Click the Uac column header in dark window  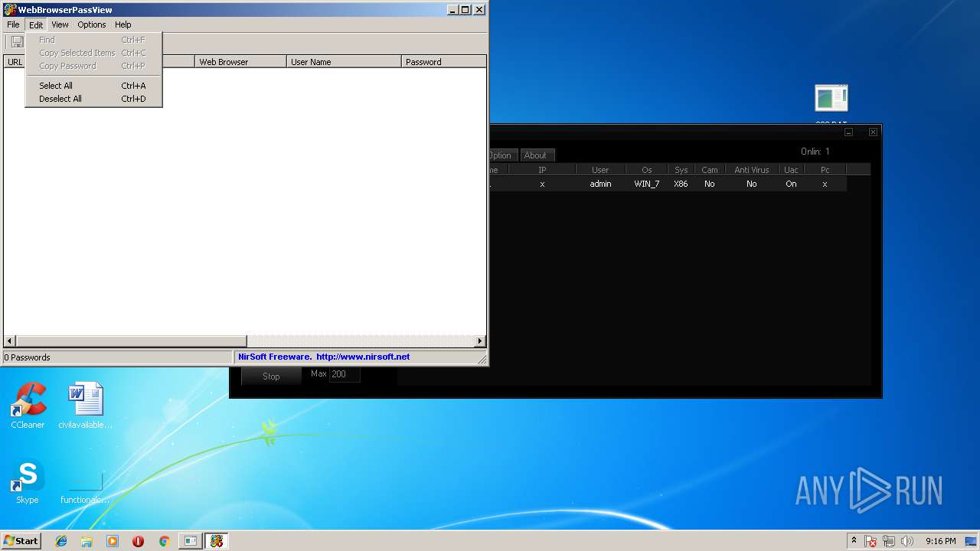(x=791, y=170)
